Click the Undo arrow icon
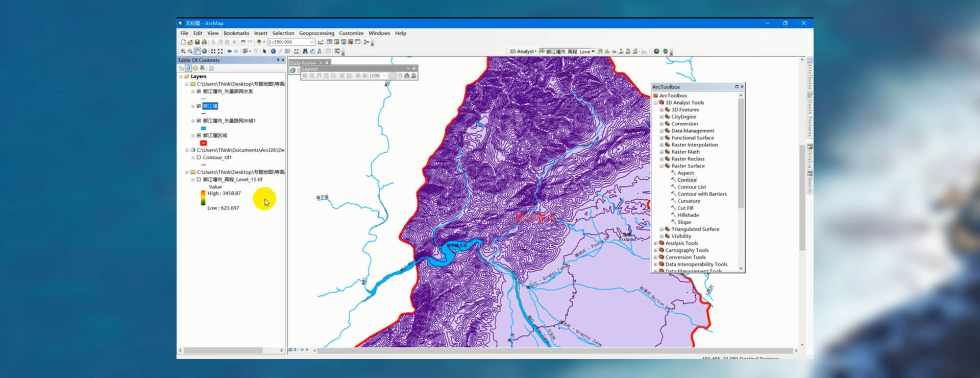 pyautogui.click(x=243, y=42)
